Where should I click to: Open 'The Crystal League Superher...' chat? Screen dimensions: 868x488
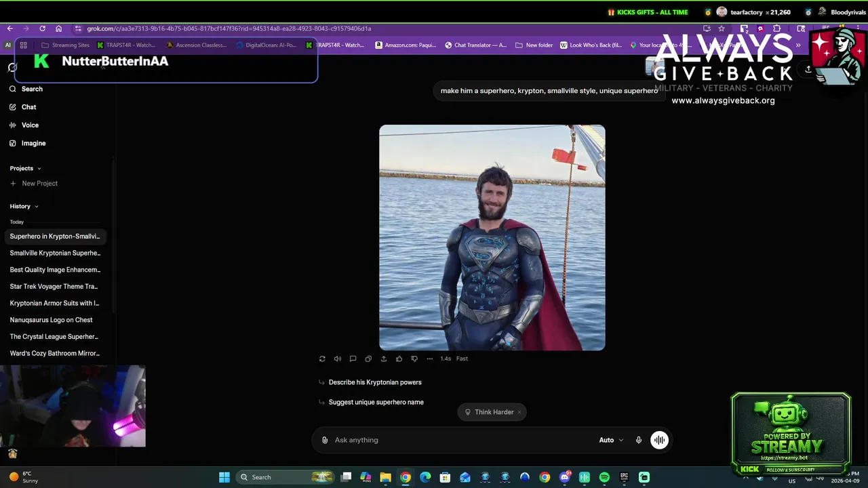(55, 336)
